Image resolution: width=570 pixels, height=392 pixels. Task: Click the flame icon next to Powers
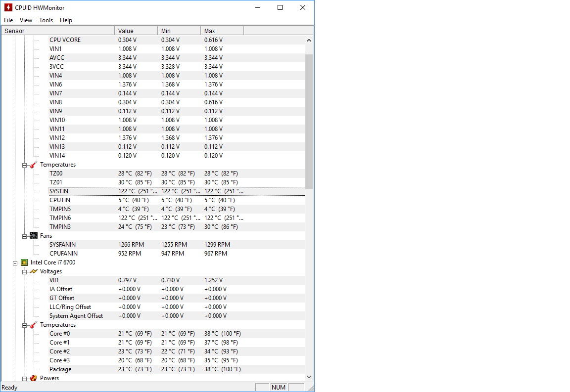(x=34, y=378)
